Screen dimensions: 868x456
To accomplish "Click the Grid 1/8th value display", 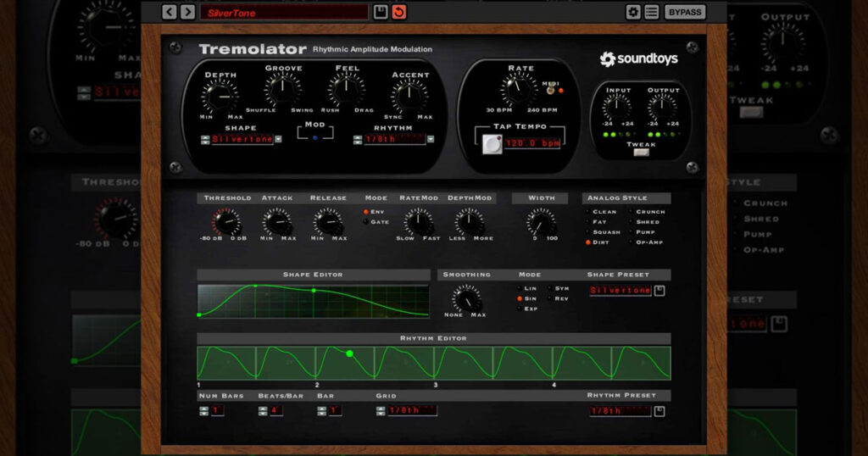I will [x=413, y=410].
